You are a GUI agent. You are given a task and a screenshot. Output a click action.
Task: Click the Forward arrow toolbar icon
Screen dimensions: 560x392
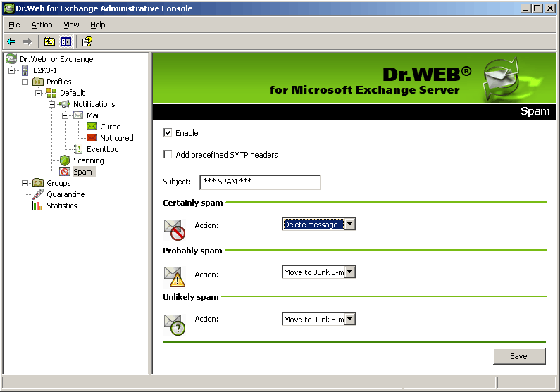tap(27, 42)
